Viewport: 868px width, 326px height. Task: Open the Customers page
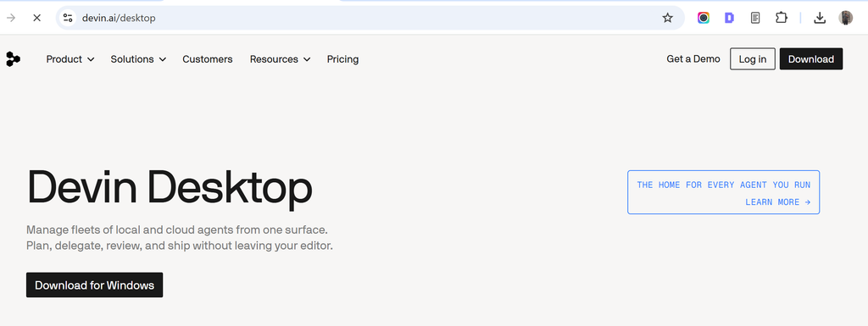(208, 59)
